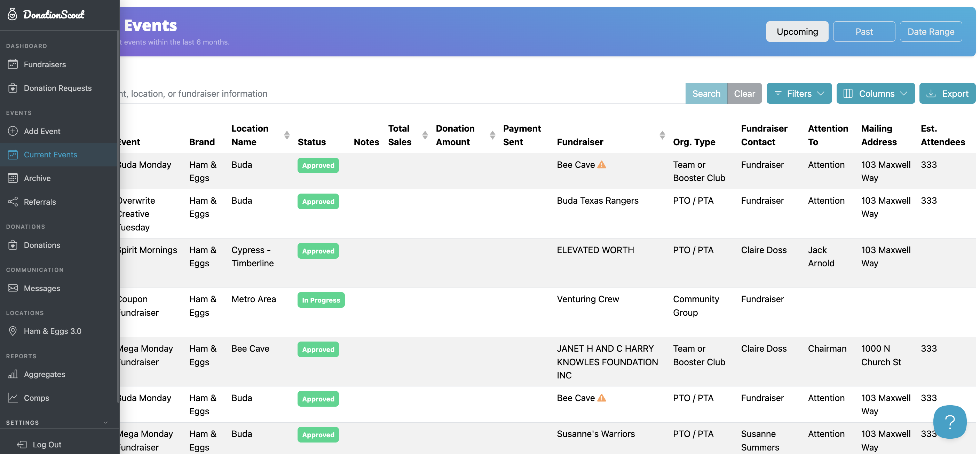Click the Add Event plus icon
This screenshot has height=454, width=980.
[x=13, y=131]
